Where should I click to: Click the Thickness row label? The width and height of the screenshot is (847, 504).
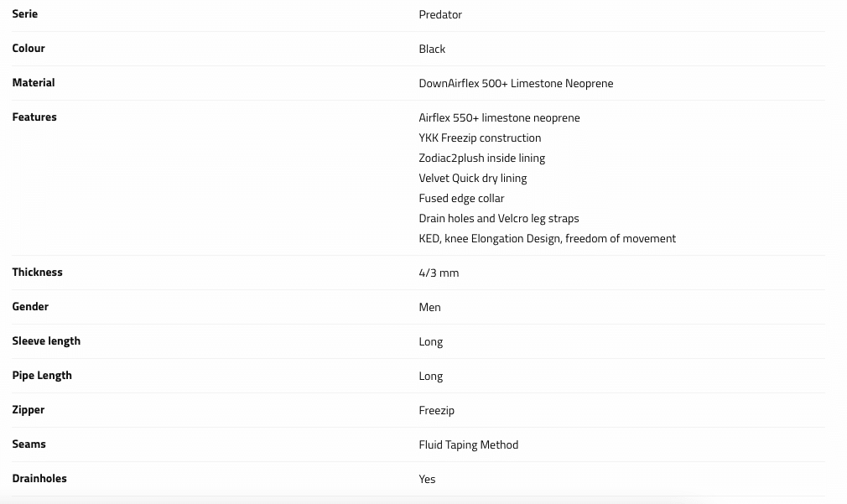pyautogui.click(x=37, y=272)
